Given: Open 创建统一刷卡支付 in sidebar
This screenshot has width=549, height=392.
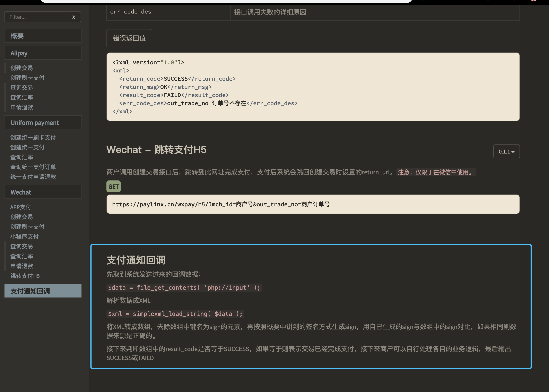Looking at the screenshot, I should click(33, 137).
